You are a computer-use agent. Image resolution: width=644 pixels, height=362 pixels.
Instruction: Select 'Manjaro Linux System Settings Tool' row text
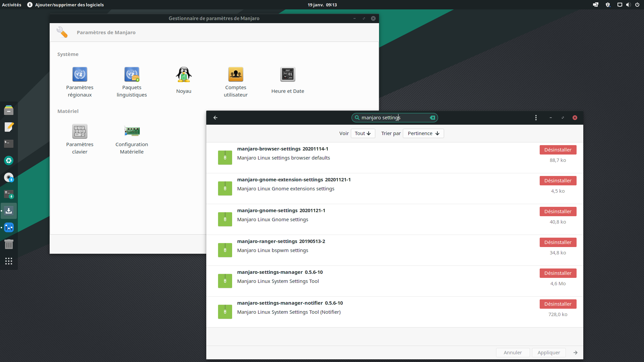(x=278, y=281)
